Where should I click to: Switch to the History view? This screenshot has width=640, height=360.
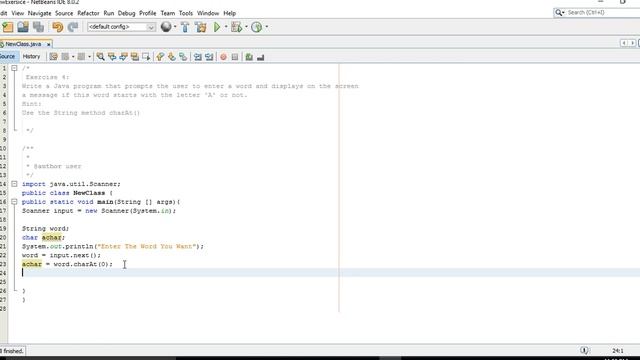coord(31,56)
